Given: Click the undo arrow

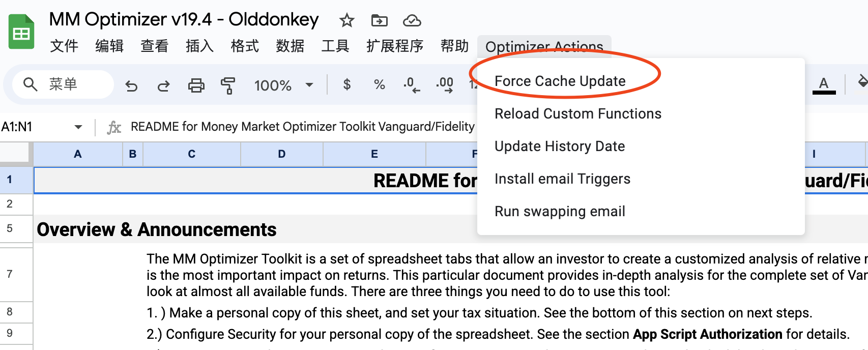Looking at the screenshot, I should coord(131,85).
